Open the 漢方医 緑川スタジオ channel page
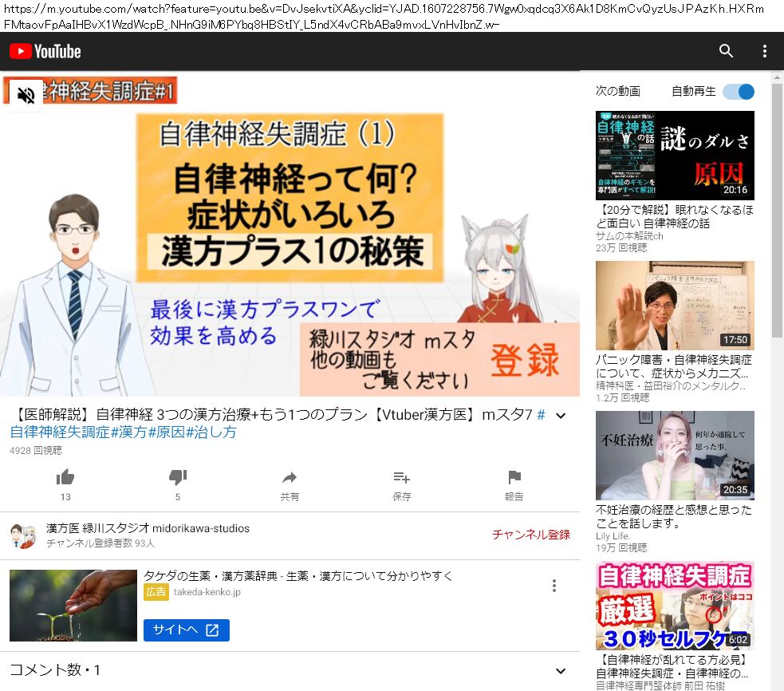This screenshot has width=784, height=691. point(148,528)
